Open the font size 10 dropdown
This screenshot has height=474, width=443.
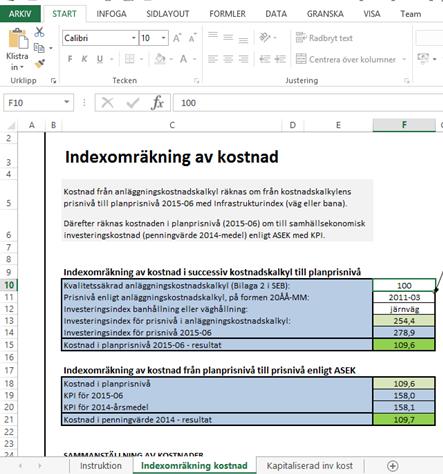coord(163,38)
